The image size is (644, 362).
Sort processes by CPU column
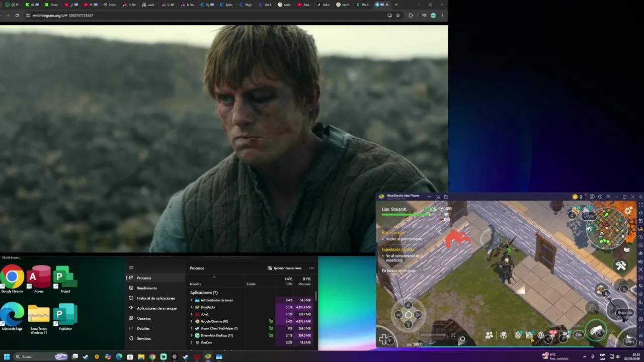[x=289, y=282]
